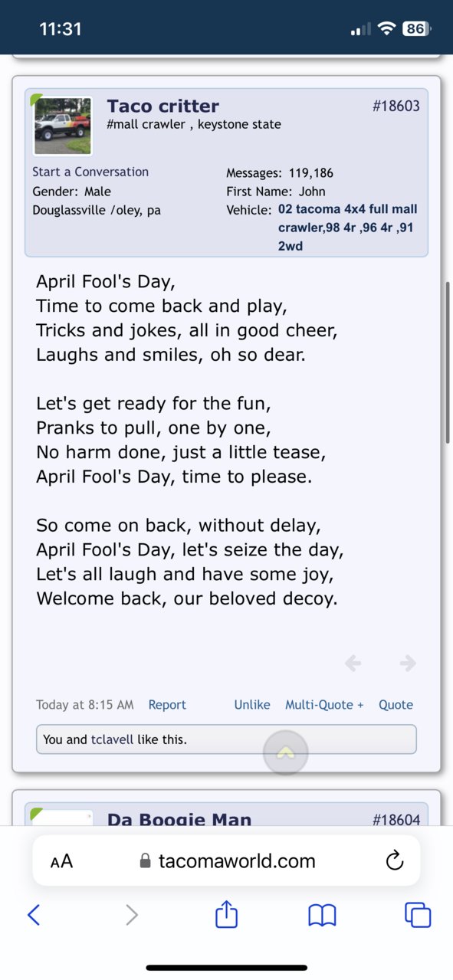Tap the tacomaworld.com address field
Screen dimensions: 453x980
click(227, 860)
